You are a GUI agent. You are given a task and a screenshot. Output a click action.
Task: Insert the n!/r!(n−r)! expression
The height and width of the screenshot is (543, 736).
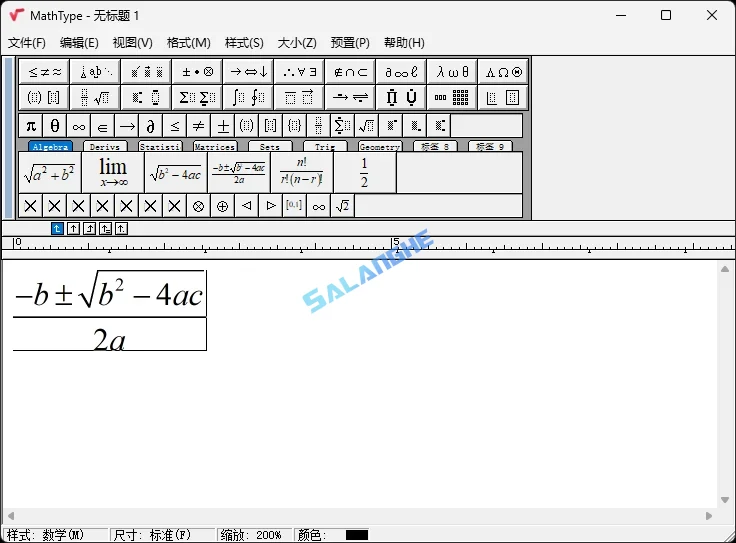[x=302, y=172]
